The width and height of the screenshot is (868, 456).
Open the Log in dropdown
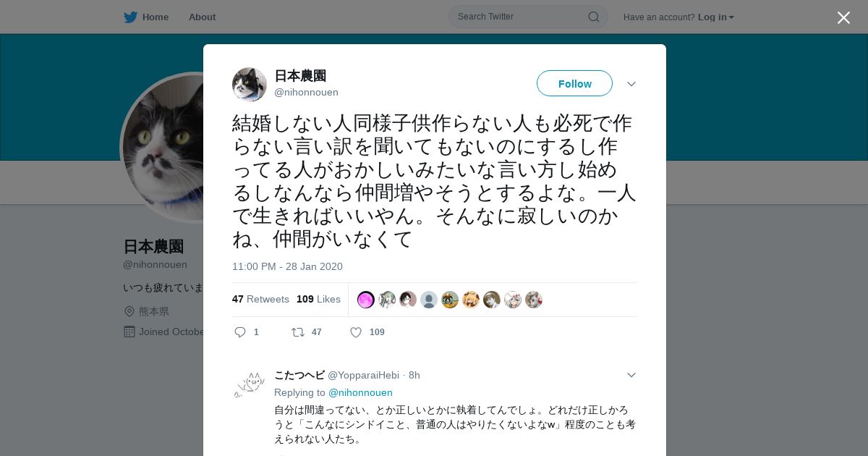pyautogui.click(x=716, y=17)
